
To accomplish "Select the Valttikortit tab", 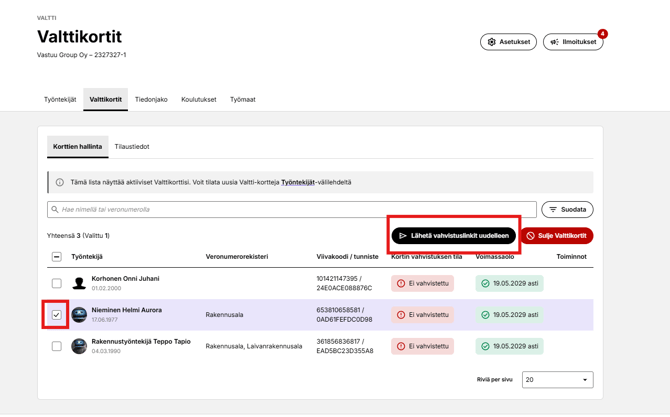I will pos(106,100).
